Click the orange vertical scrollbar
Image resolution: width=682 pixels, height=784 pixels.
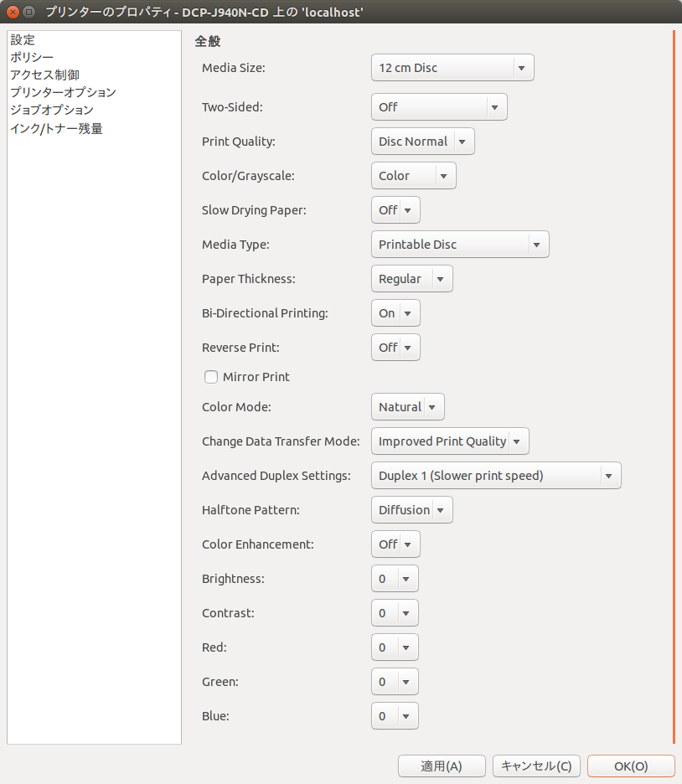[x=674, y=388]
